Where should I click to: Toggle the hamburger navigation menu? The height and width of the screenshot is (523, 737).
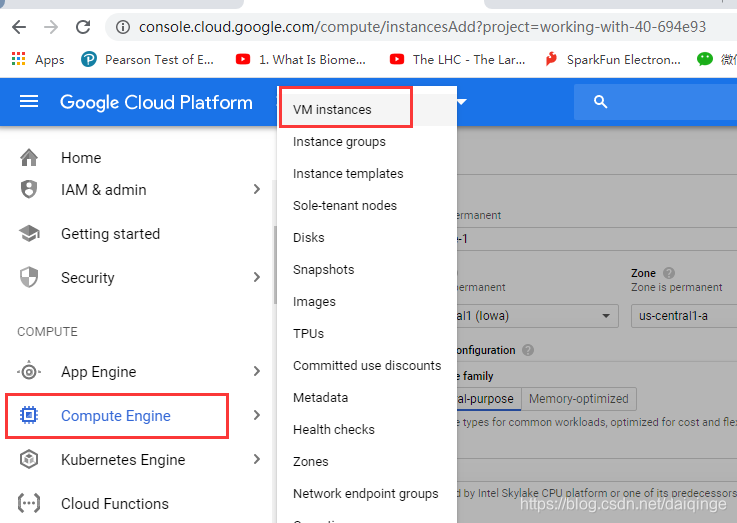[x=29, y=101]
